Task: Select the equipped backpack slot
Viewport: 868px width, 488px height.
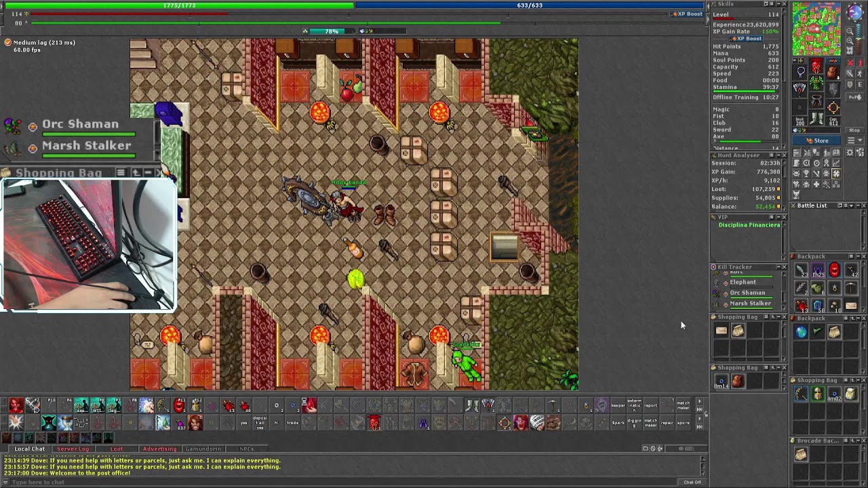Action: [x=833, y=73]
